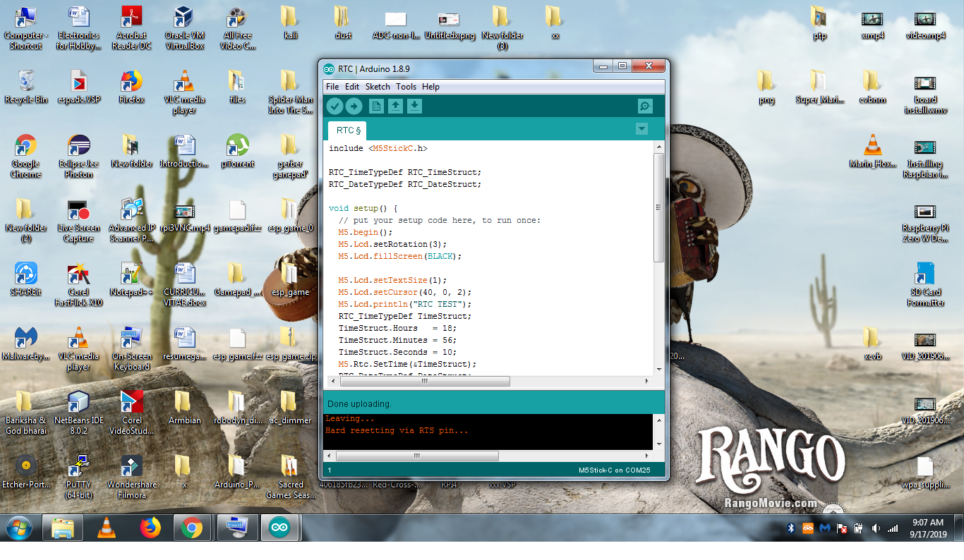Open the Edit menu
Screen dimensions: 964x560
coord(352,87)
